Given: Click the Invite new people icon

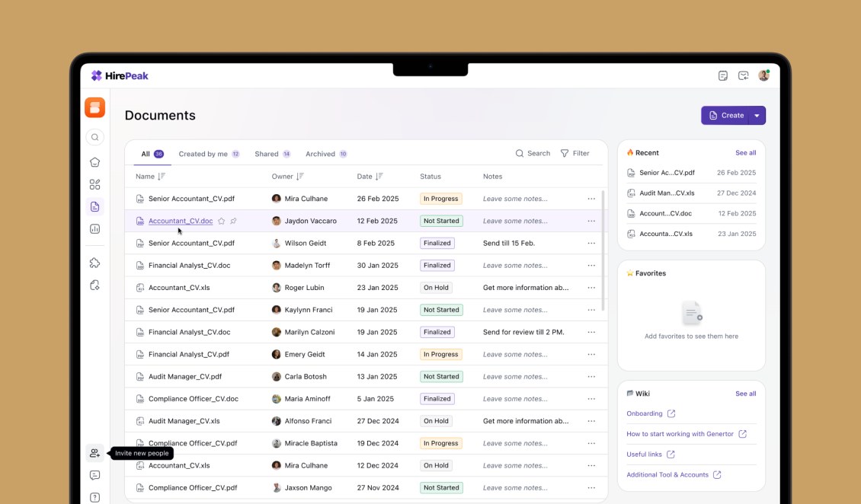Looking at the screenshot, I should click(95, 453).
